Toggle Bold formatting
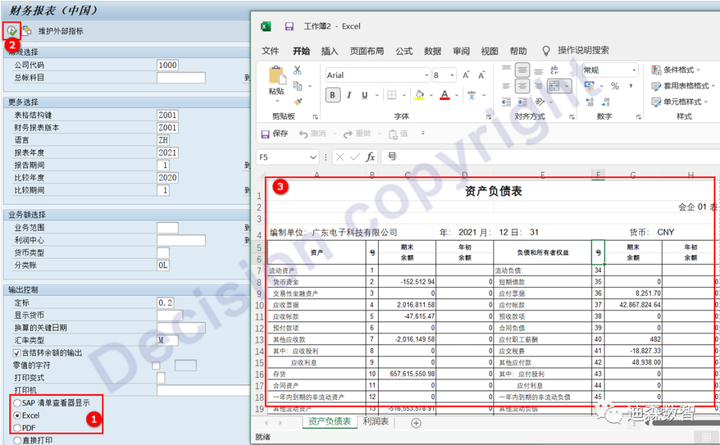The width and height of the screenshot is (720, 445). click(332, 95)
